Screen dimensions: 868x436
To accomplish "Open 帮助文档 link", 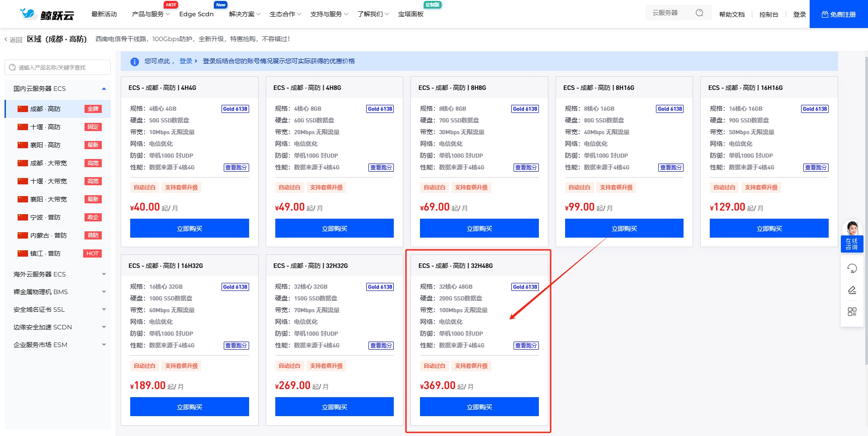I will click(731, 14).
